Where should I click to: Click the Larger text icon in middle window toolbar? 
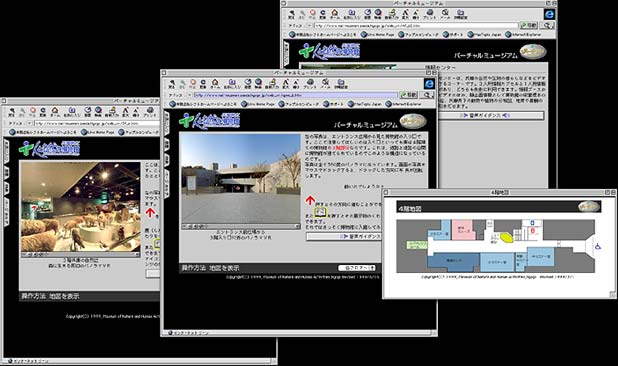286,84
